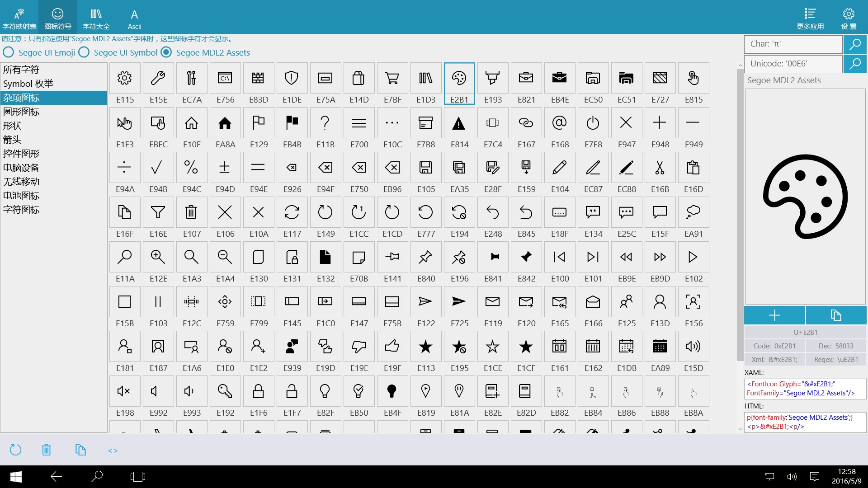Select the Segoe UI Symbol radio button
This screenshot has width=868, height=488.
point(83,52)
